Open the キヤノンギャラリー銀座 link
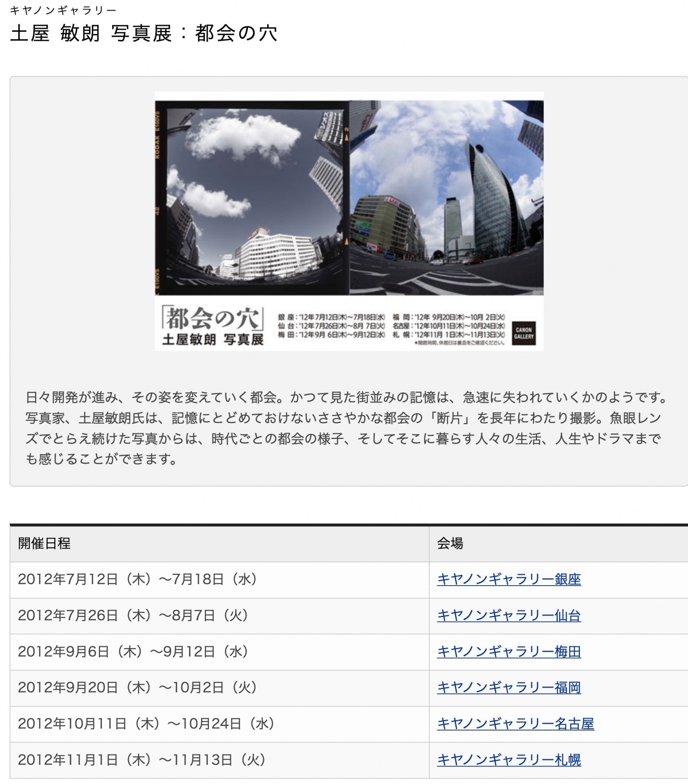Viewport: 688px width, 784px height. click(x=508, y=579)
